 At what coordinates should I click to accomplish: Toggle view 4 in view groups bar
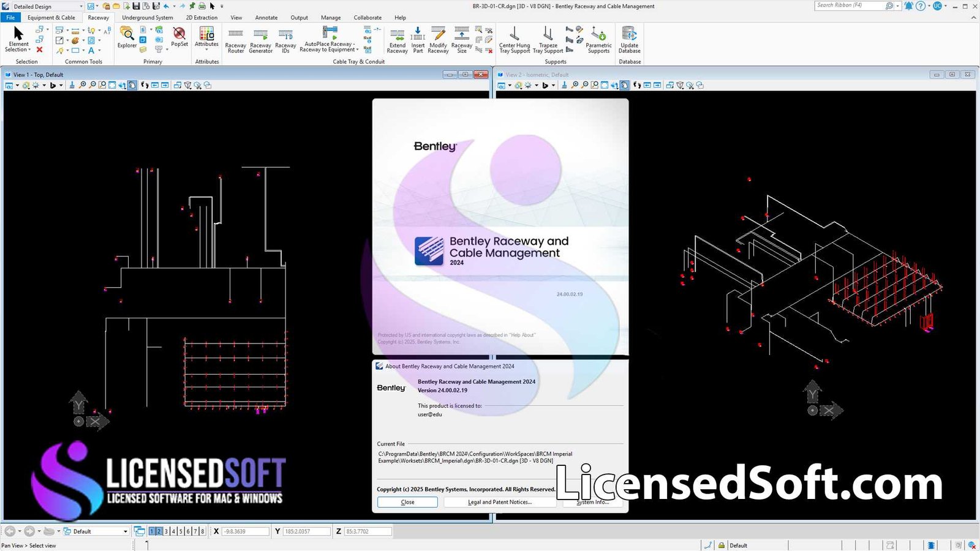coord(173,531)
